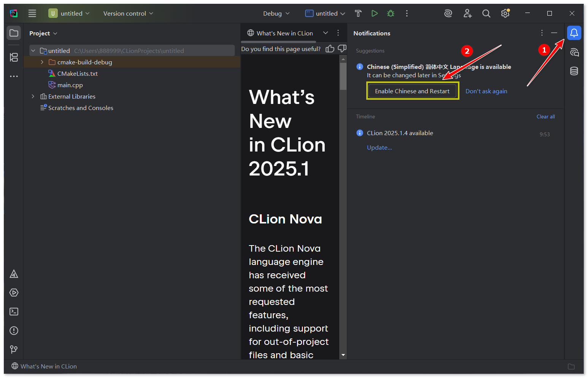The width and height of the screenshot is (588, 378).
Task: Click scrollbar thumb of What's New page
Action: tap(343, 76)
